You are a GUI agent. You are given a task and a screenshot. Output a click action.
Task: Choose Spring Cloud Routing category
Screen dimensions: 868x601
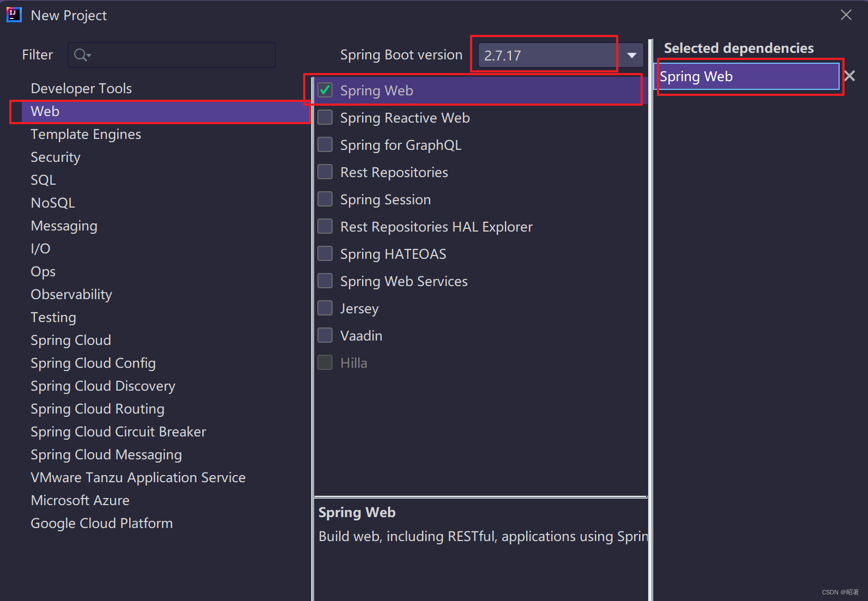98,409
